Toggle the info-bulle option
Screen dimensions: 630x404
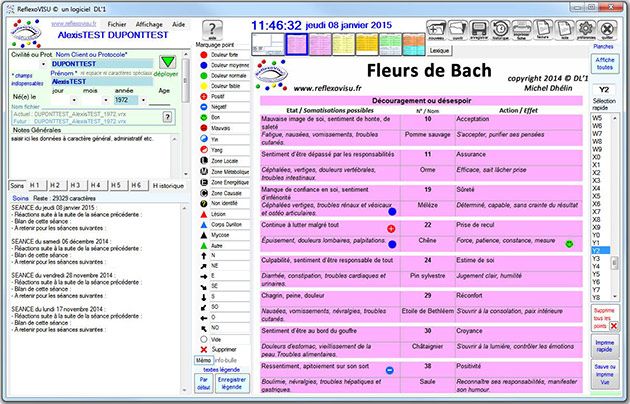[225, 360]
